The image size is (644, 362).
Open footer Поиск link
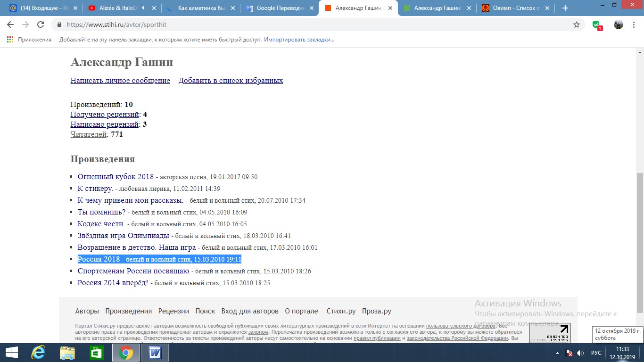pyautogui.click(x=205, y=311)
